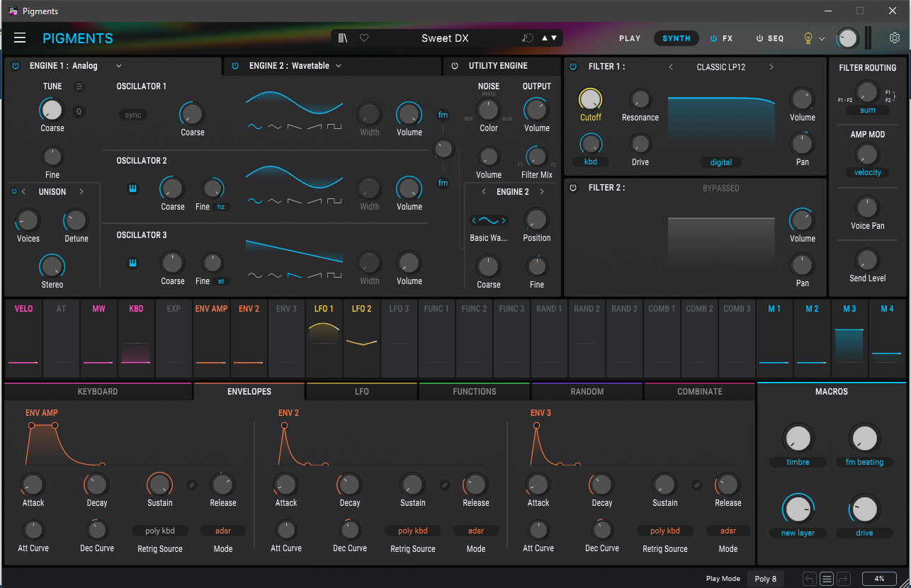Switch to the Functions tab

(x=475, y=392)
